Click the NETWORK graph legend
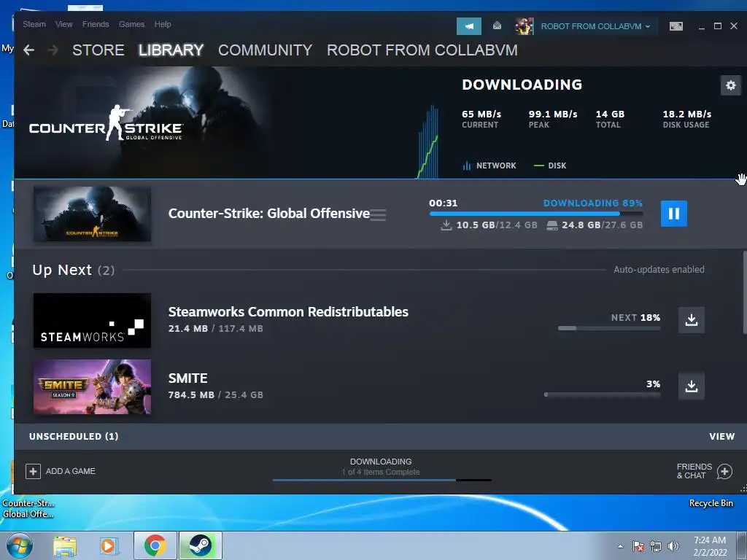This screenshot has height=560, width=747. pyautogui.click(x=489, y=166)
